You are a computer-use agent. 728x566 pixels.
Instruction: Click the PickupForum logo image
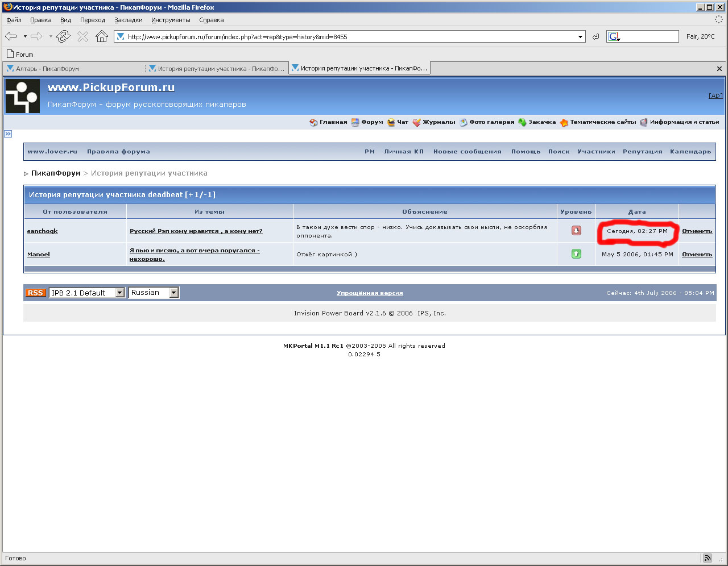(x=23, y=96)
